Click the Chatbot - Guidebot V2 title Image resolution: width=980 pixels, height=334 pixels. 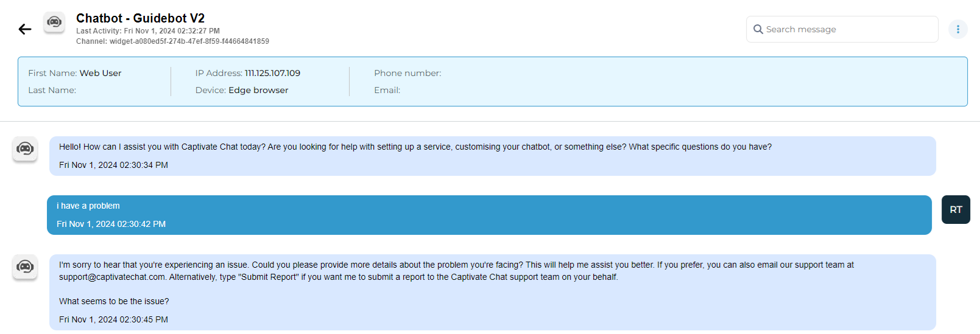pyautogui.click(x=140, y=18)
